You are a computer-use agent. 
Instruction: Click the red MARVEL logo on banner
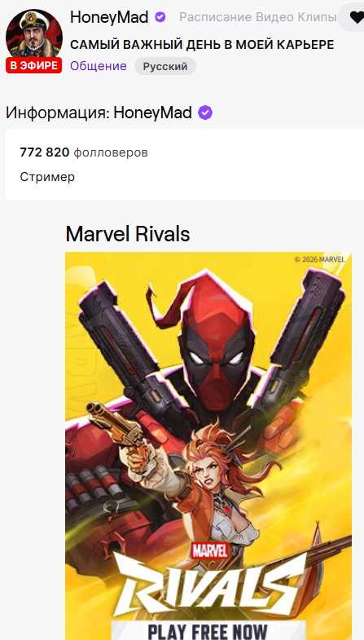(210, 551)
